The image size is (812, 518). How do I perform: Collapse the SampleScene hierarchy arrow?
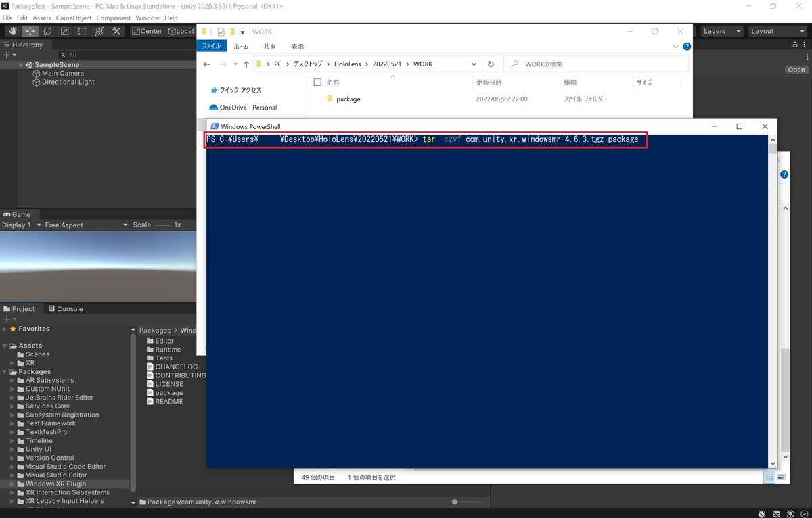pyautogui.click(x=21, y=65)
